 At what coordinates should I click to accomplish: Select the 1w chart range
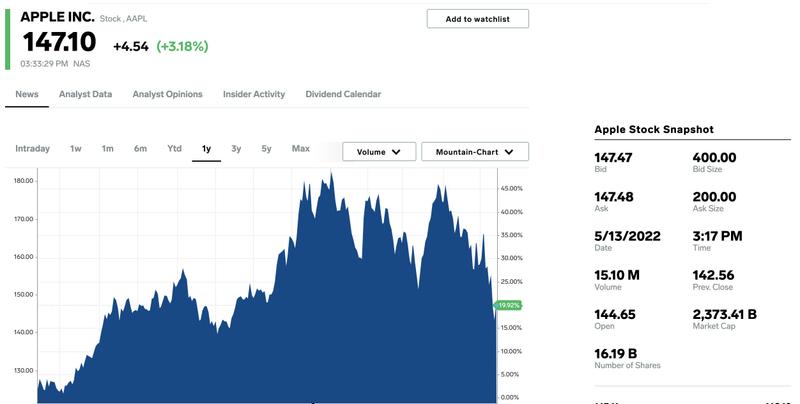pos(76,148)
